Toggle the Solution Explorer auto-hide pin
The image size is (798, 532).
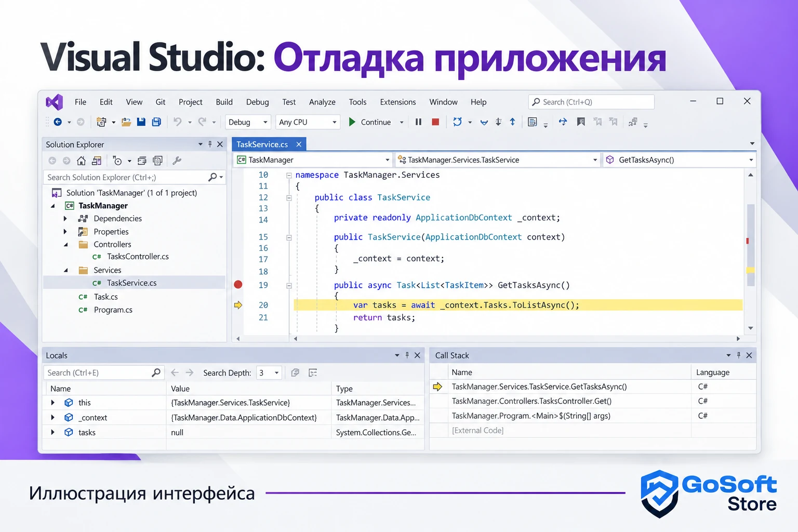210,144
